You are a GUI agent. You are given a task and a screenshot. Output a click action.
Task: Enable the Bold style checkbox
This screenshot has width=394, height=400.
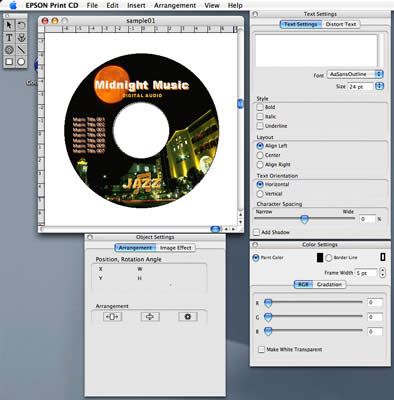[260, 107]
